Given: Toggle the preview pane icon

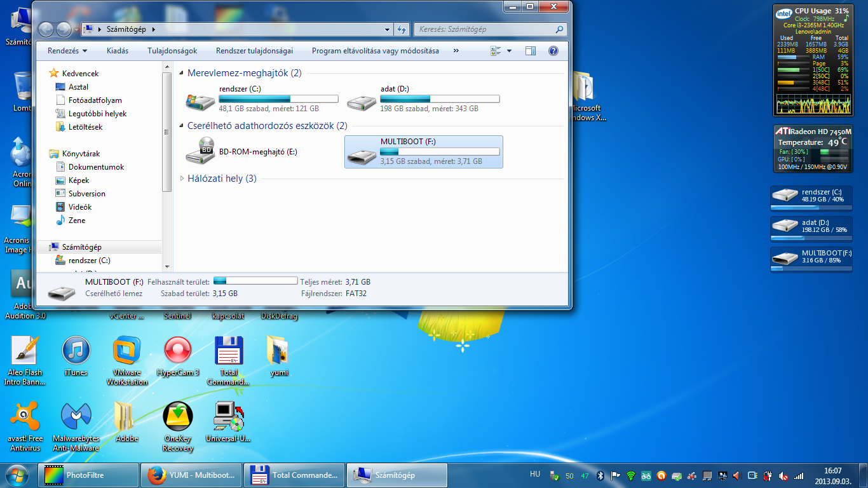Looking at the screenshot, I should tap(531, 51).
